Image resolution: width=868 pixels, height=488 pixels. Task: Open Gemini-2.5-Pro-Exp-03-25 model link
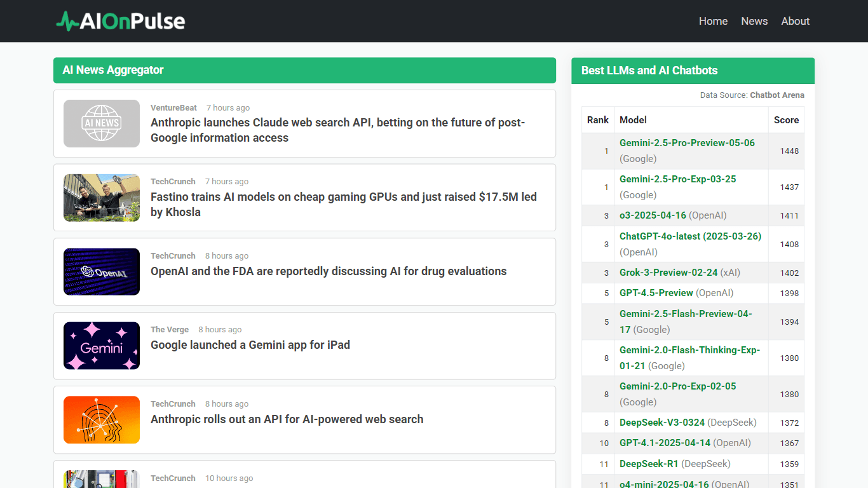(x=678, y=179)
